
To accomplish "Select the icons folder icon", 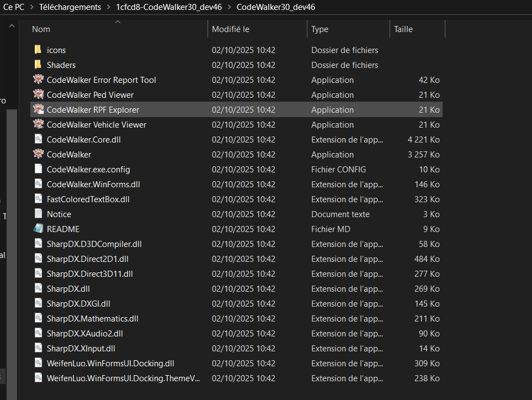I will coord(38,50).
